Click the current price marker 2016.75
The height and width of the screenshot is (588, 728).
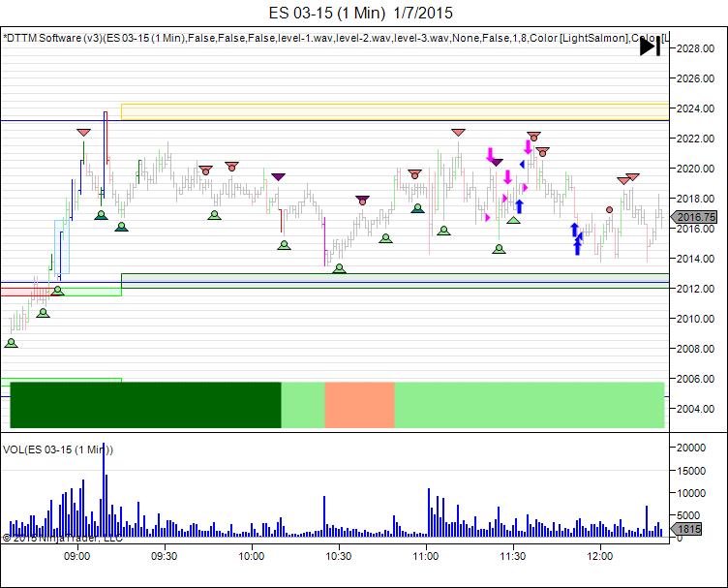694,217
